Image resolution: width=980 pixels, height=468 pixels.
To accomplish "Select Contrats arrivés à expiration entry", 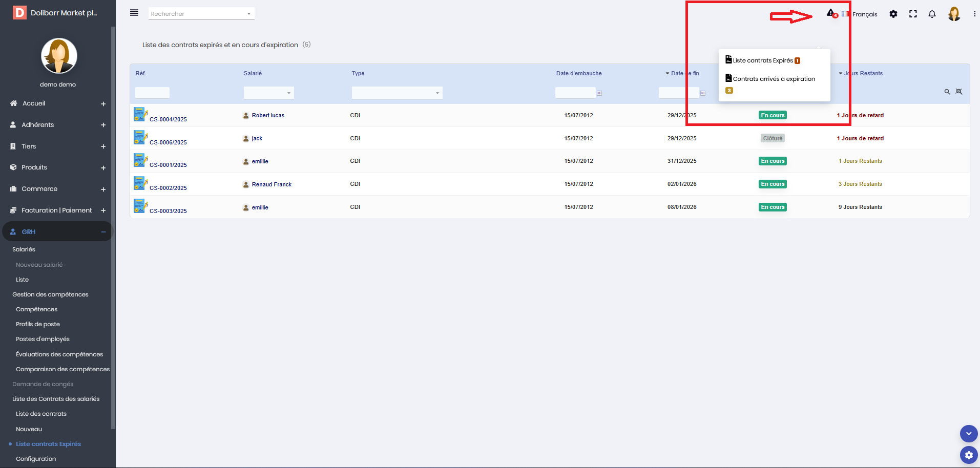I will point(774,79).
